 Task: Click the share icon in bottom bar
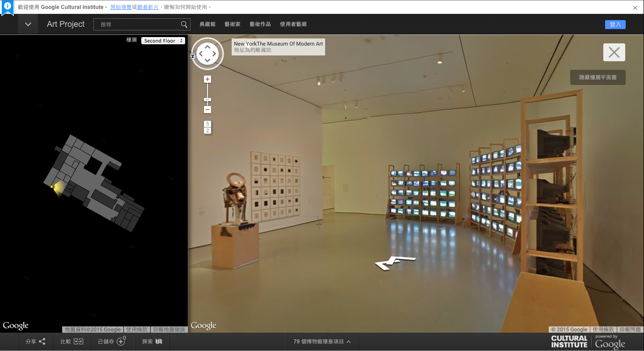coord(42,342)
